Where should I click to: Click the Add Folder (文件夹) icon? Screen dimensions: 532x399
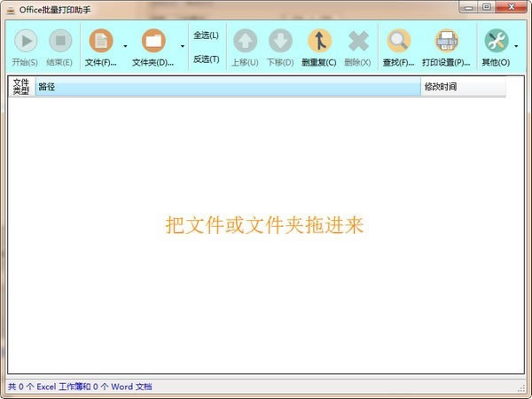click(153, 41)
